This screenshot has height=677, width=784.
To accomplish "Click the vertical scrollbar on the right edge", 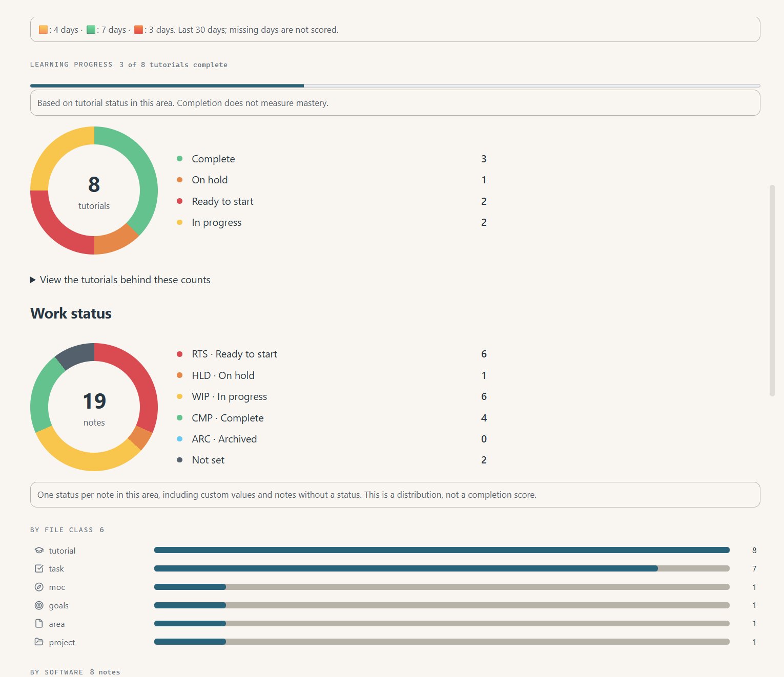I will pos(772,291).
